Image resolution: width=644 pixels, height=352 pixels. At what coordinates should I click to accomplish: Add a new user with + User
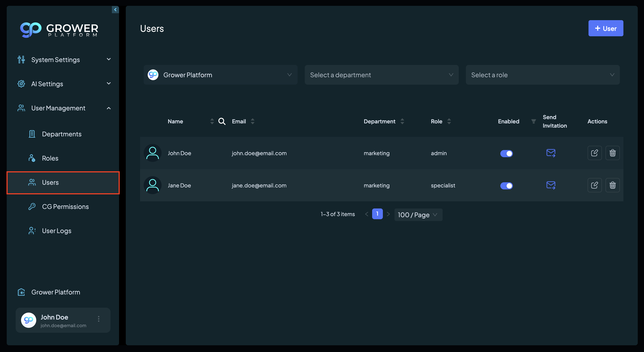coord(606,28)
